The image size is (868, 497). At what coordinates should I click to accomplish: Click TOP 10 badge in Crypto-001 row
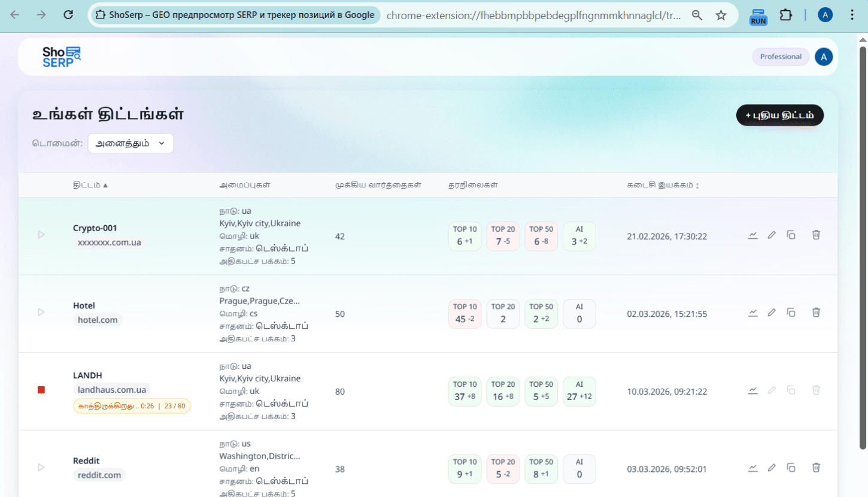(x=465, y=236)
